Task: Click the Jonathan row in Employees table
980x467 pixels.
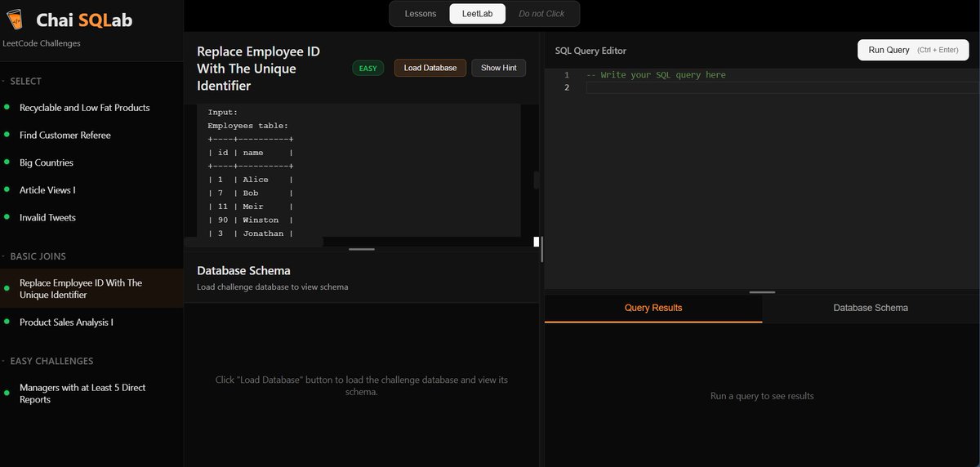Action: coord(251,233)
